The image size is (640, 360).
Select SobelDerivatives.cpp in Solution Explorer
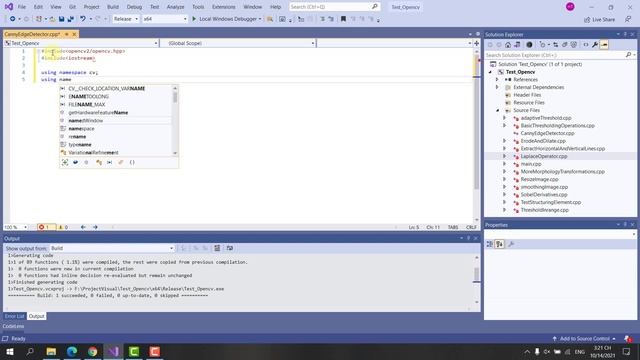click(544, 195)
